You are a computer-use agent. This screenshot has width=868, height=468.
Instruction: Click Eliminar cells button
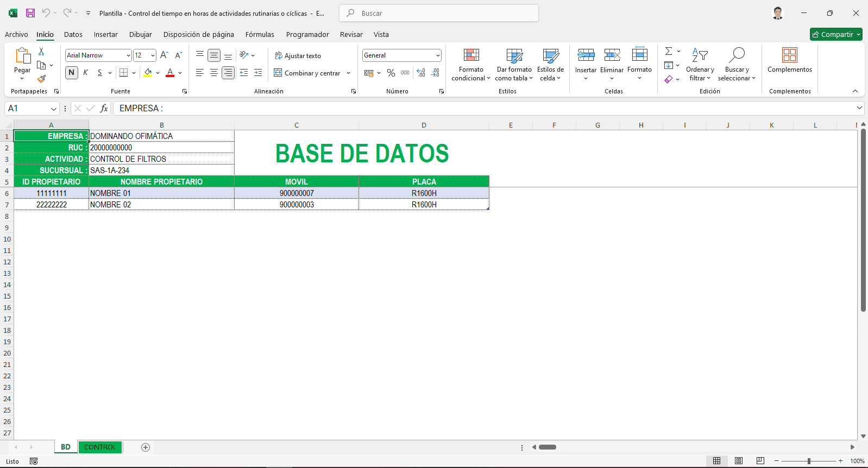(612, 65)
